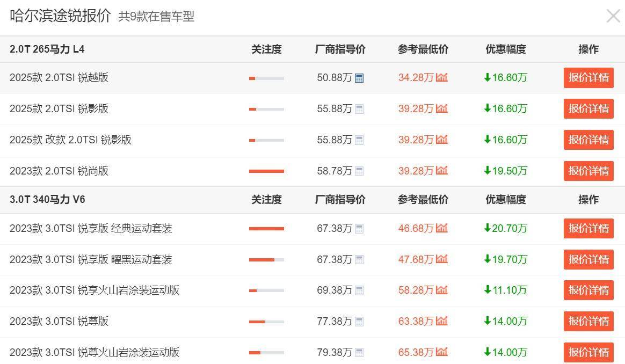Image resolution: width=625 pixels, height=364 pixels.
Task: Open 报价详情 for 锐享版 曜黑运动套装
Action: pos(588,260)
